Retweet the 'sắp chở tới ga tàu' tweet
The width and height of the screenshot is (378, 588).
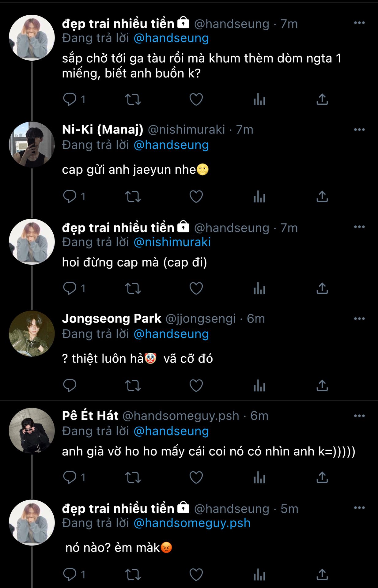click(133, 100)
